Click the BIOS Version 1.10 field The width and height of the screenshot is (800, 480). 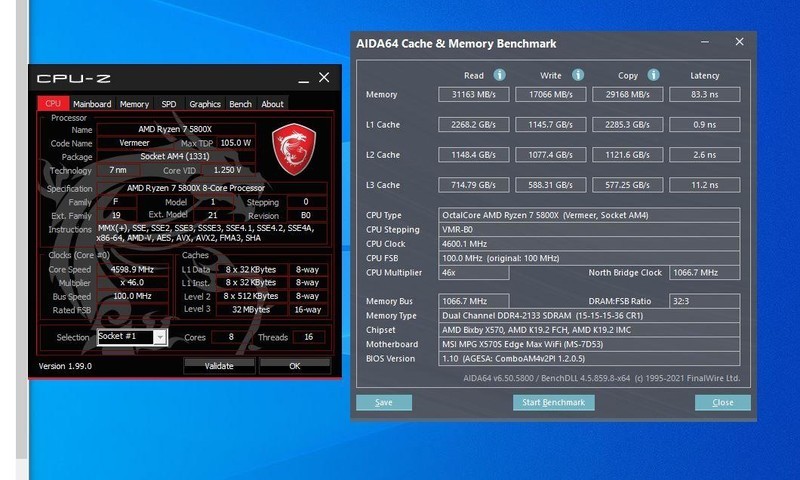[x=589, y=358]
